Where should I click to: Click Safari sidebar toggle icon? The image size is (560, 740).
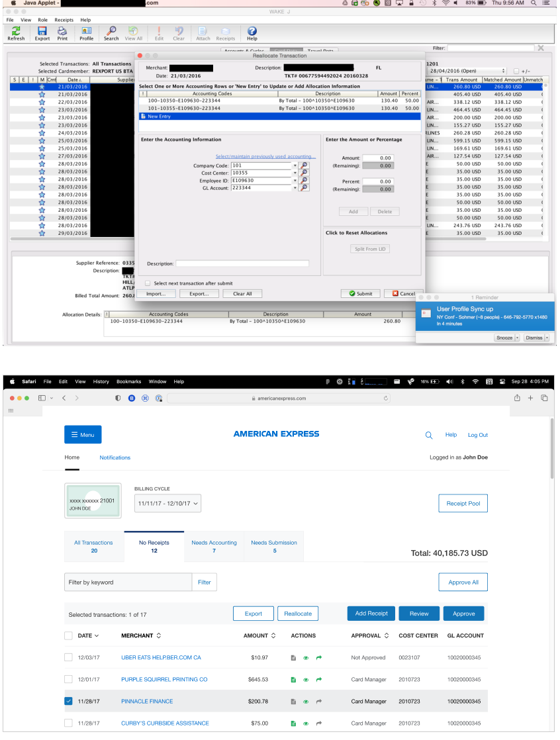tap(42, 398)
